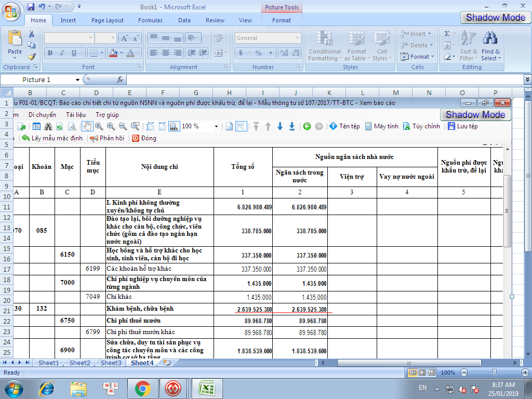
Task: Click the Sort & Filter icon
Action: (x=468, y=46)
